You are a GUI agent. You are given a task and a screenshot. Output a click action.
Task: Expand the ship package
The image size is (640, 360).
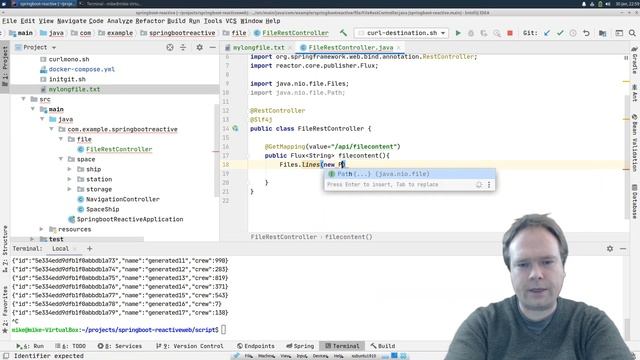[70, 169]
